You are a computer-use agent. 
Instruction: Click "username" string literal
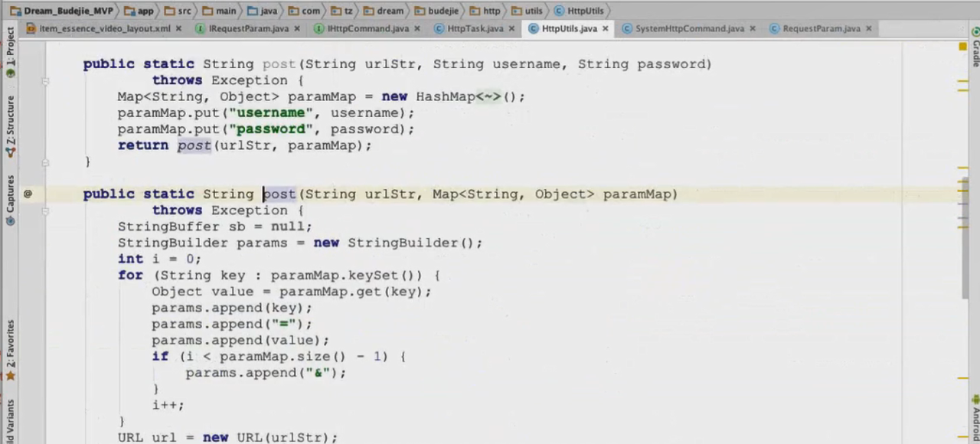coord(271,113)
